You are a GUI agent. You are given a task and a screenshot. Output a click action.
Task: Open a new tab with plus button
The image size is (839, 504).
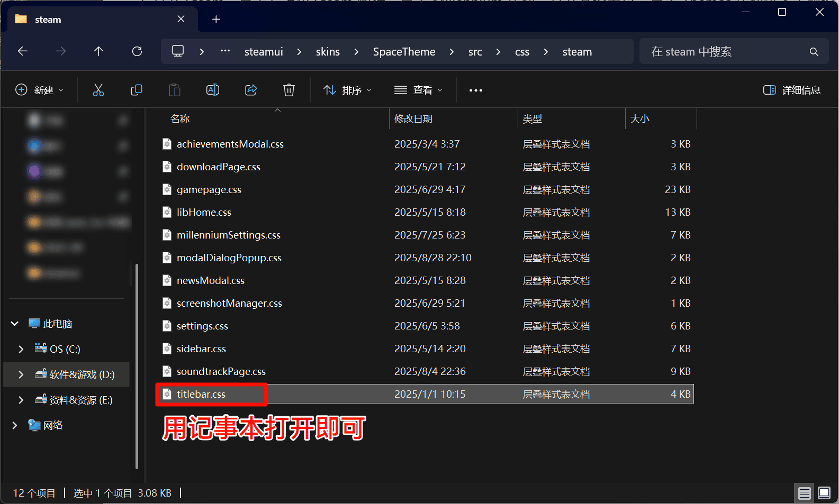click(x=216, y=20)
